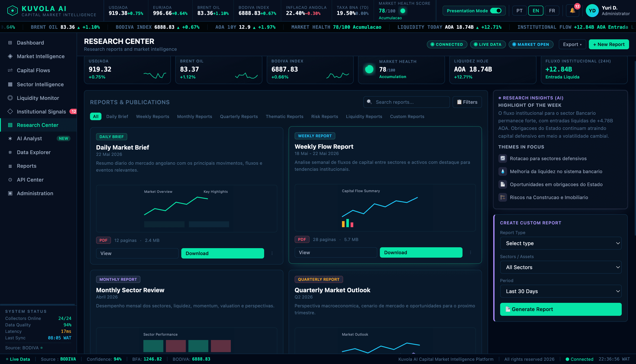The width and height of the screenshot is (636, 364).
Task: Click the green Market Health indicator dot
Action: (x=369, y=69)
